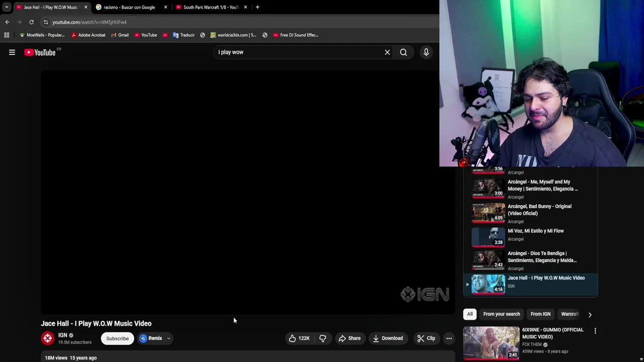Open MoeWalls bookmark
644x362 pixels.
click(x=42, y=35)
